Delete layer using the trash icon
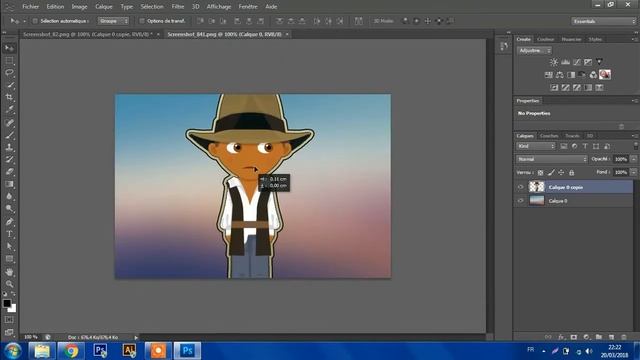 tap(624, 337)
